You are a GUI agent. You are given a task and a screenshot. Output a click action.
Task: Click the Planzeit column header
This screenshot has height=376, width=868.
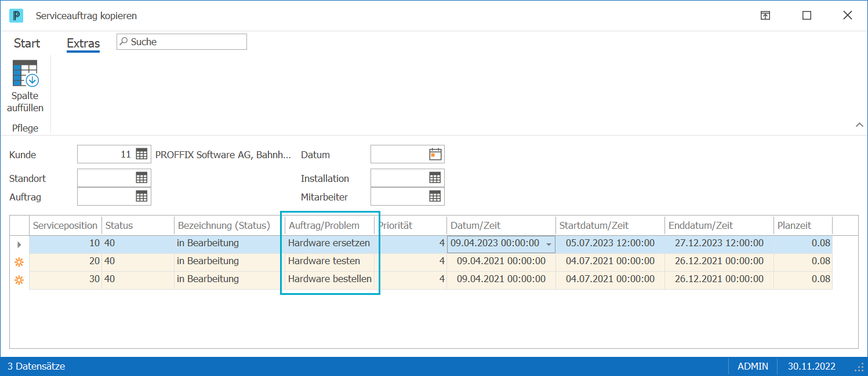(803, 225)
